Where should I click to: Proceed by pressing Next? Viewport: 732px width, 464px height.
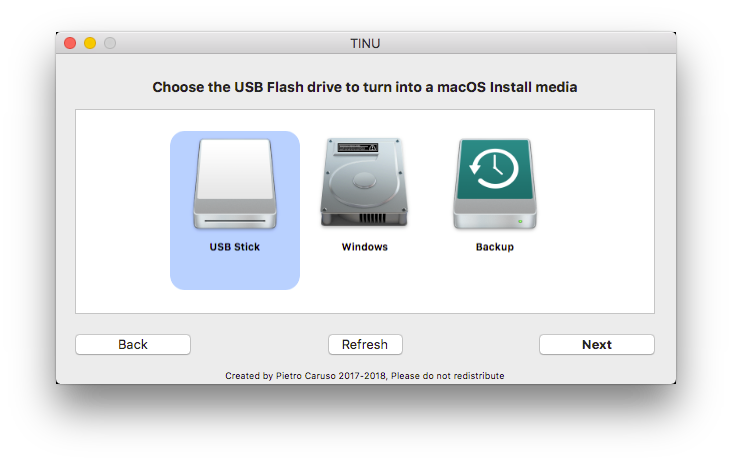point(596,344)
